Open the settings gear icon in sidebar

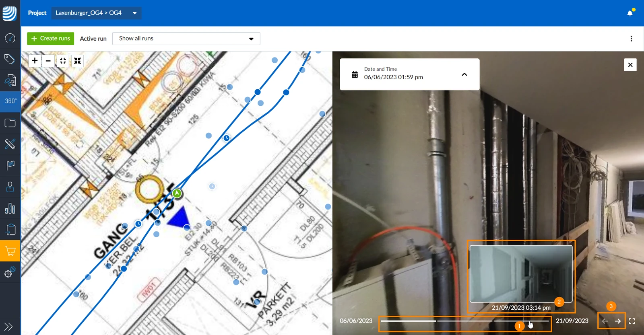[10, 272]
